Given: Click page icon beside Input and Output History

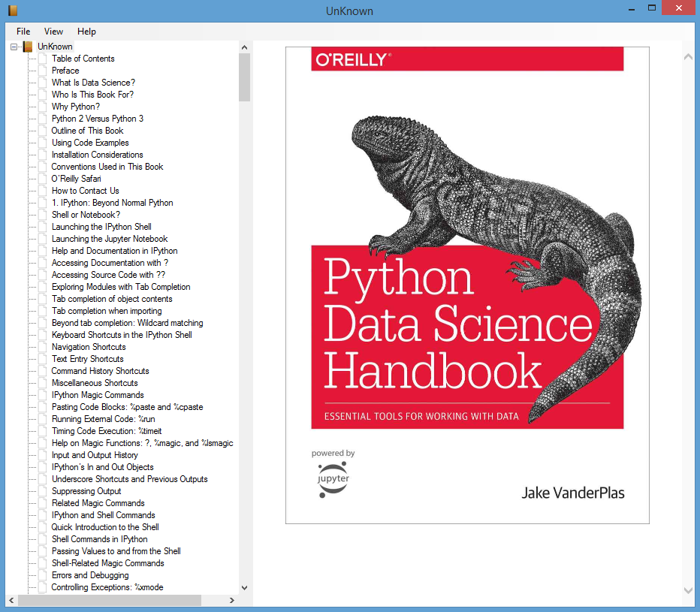Looking at the screenshot, I should (42, 455).
